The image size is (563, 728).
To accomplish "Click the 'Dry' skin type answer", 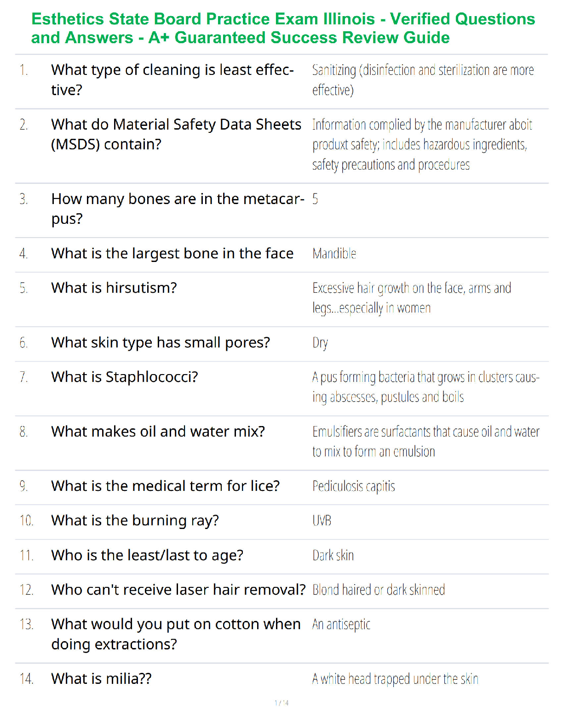I will click(x=320, y=343).
